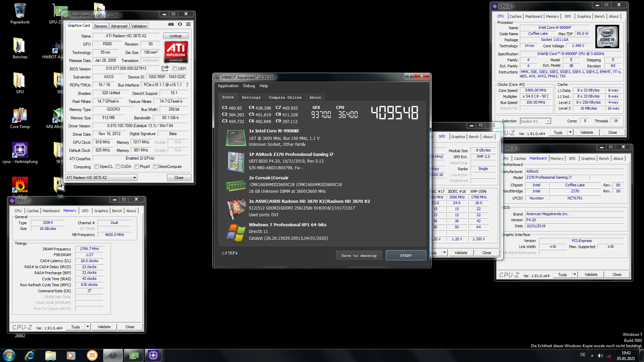Click Tools button in top-right CPU-Z window
The width and height of the screenshot is (644, 362).
pos(558,132)
